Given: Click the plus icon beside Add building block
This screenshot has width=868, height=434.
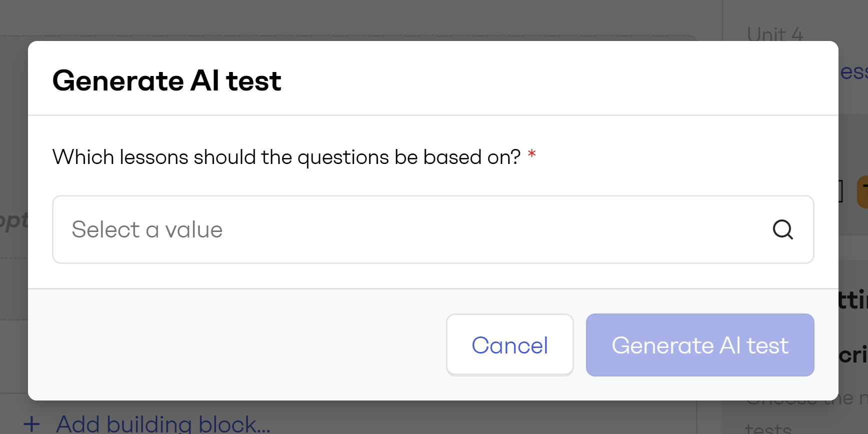Looking at the screenshot, I should click(31, 424).
